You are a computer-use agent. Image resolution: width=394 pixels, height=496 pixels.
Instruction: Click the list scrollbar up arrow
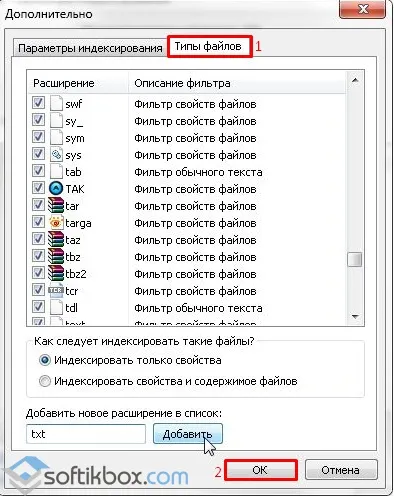coord(355,80)
